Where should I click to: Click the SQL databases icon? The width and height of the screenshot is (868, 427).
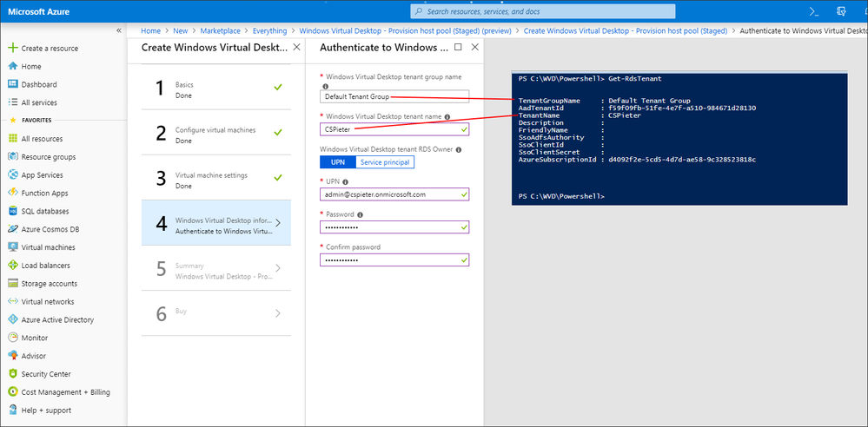[13, 211]
